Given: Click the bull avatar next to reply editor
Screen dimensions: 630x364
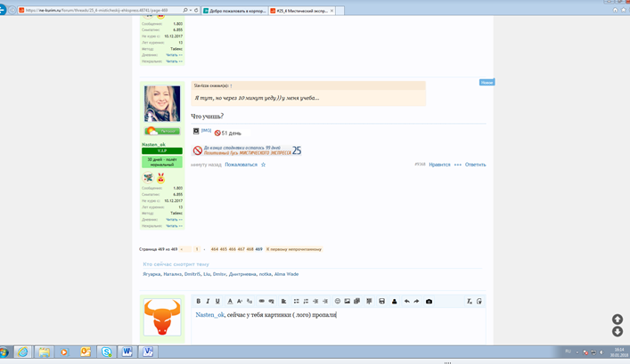Looking at the screenshot, I should tap(162, 317).
